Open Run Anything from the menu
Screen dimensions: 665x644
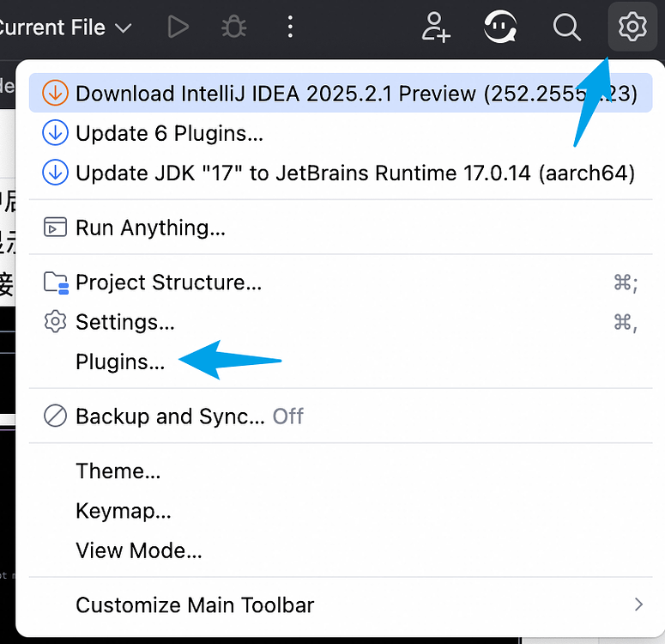150,228
